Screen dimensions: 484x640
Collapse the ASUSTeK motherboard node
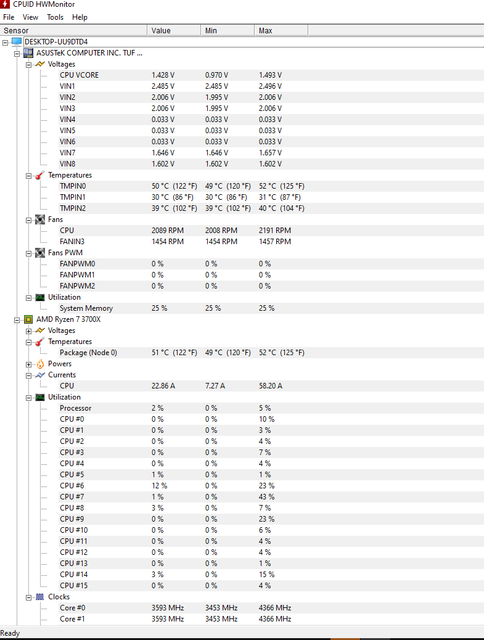click(x=17, y=53)
